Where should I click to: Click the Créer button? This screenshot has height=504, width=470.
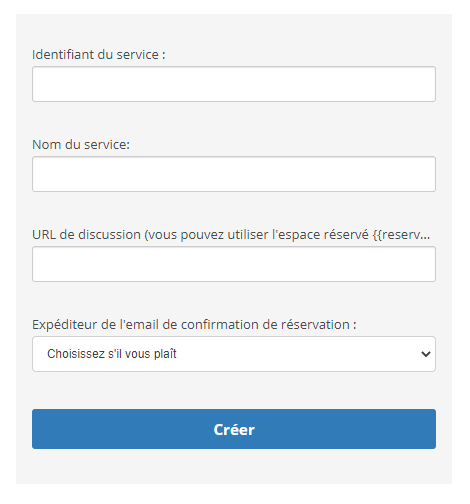(x=234, y=429)
